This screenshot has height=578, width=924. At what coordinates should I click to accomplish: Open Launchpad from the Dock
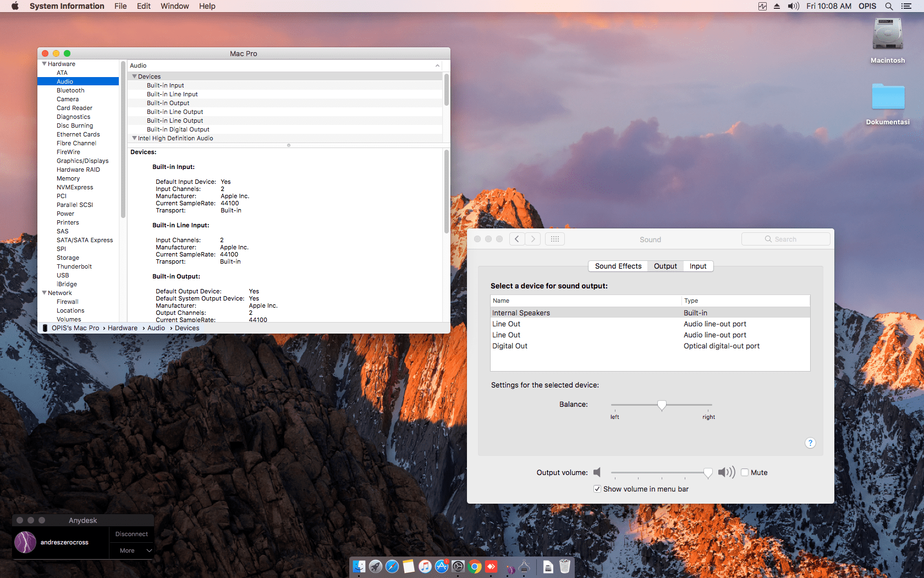pos(376,566)
